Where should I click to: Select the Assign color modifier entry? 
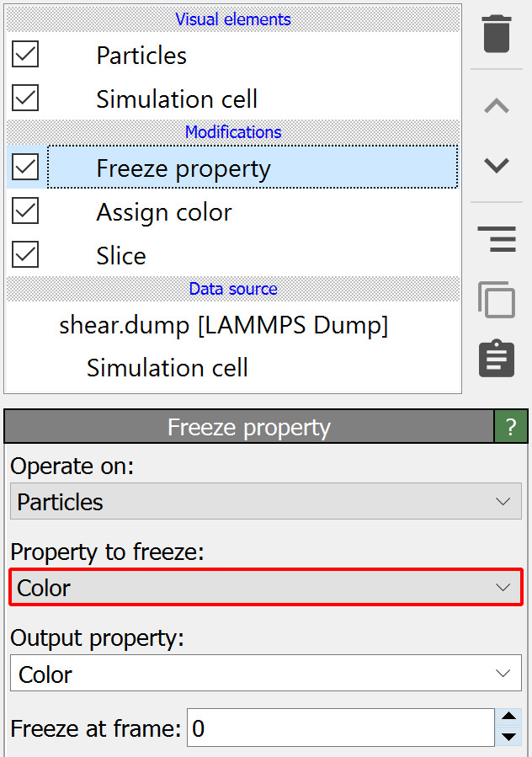coord(164,212)
